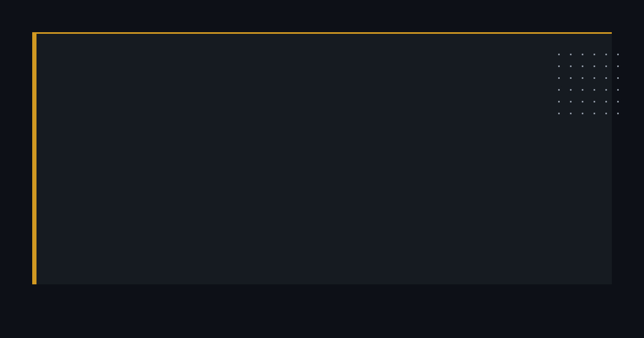
Task: Click the final dot in the dot grid
Action: [618, 113]
